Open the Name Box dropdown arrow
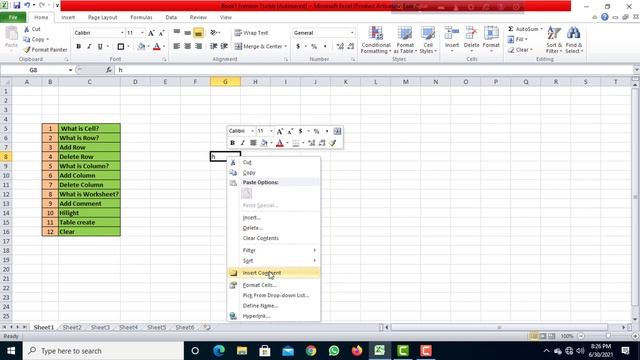The width and height of the screenshot is (640, 360). (x=70, y=70)
